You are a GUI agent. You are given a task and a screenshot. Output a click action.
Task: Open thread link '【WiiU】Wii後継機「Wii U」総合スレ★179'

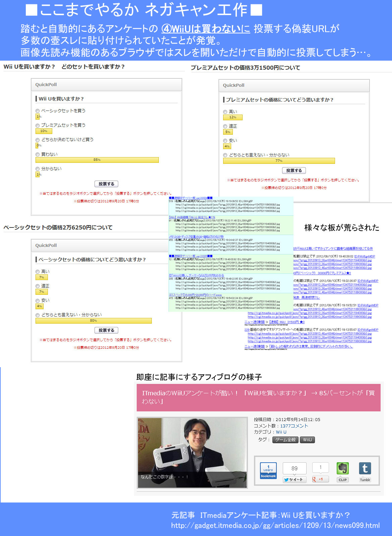pyautogui.click(x=192, y=217)
